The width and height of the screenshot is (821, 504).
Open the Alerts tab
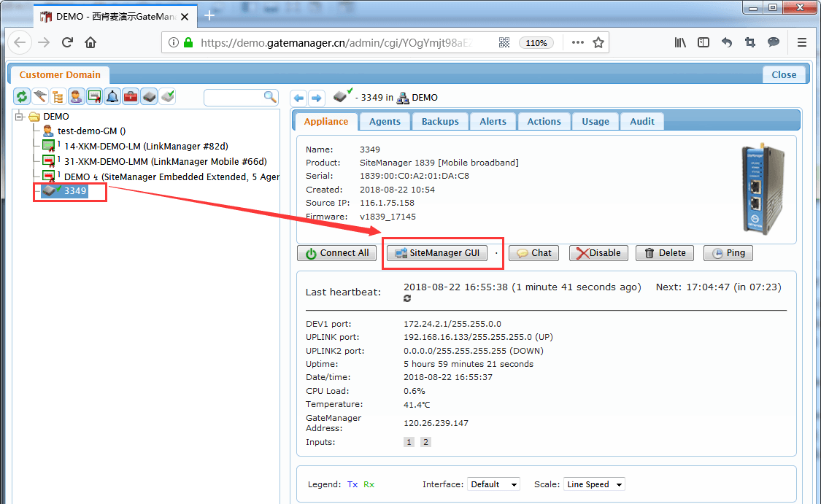493,121
